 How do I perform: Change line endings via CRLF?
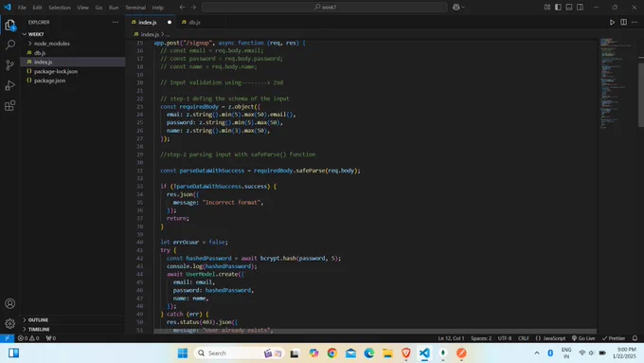[523, 338]
